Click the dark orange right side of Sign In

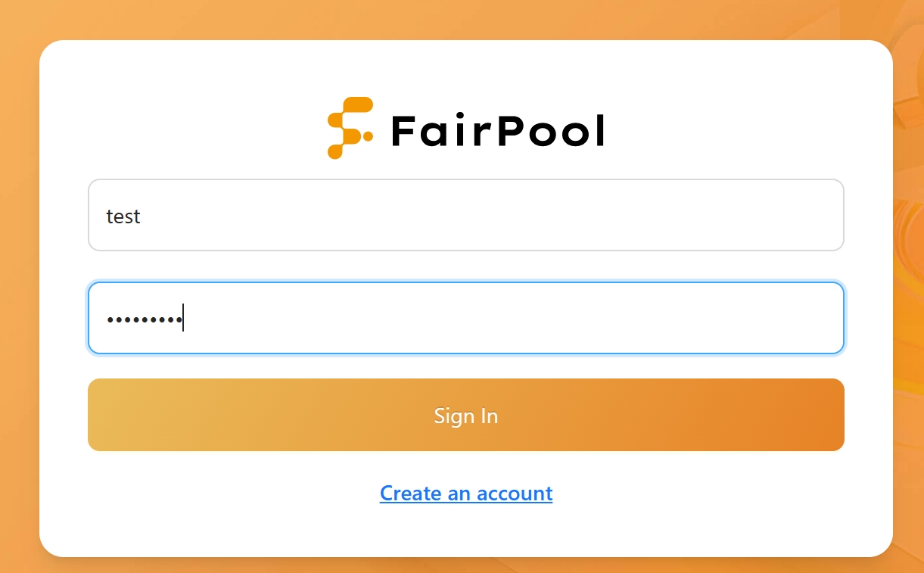coord(779,415)
